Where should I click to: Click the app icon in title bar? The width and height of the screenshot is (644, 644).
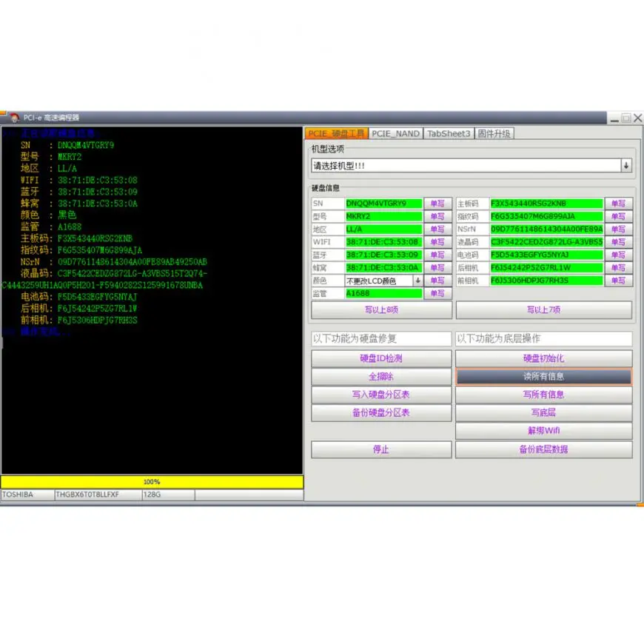tap(14, 118)
